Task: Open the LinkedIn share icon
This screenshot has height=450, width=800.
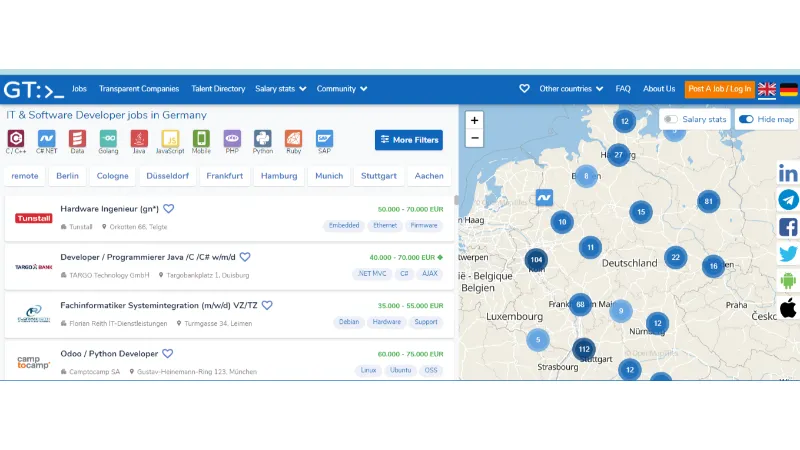Action: pos(788,173)
